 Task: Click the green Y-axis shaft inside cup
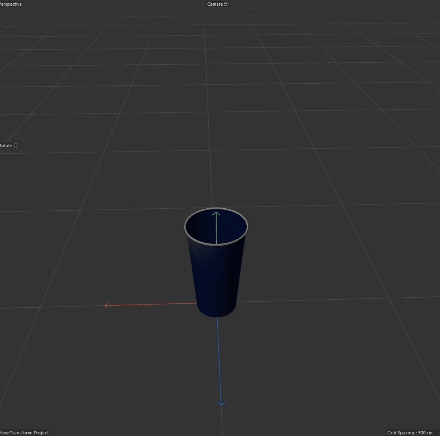(x=217, y=231)
